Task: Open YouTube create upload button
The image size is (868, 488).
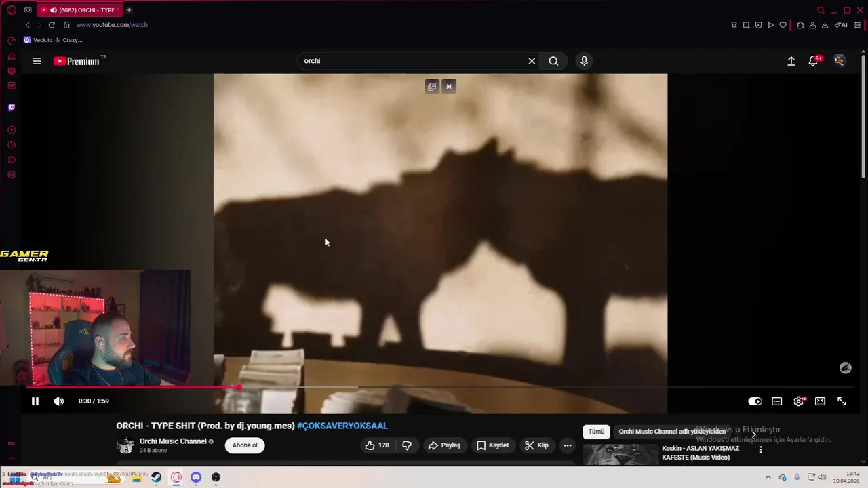Action: click(x=791, y=61)
